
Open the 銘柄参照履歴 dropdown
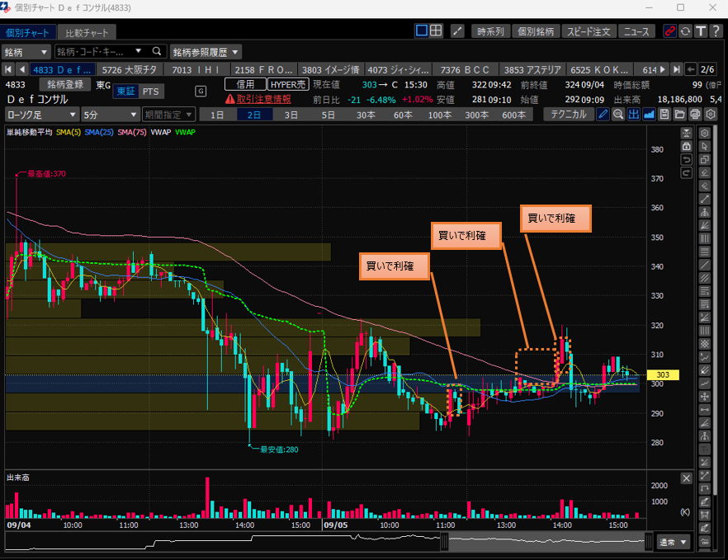coord(206,51)
